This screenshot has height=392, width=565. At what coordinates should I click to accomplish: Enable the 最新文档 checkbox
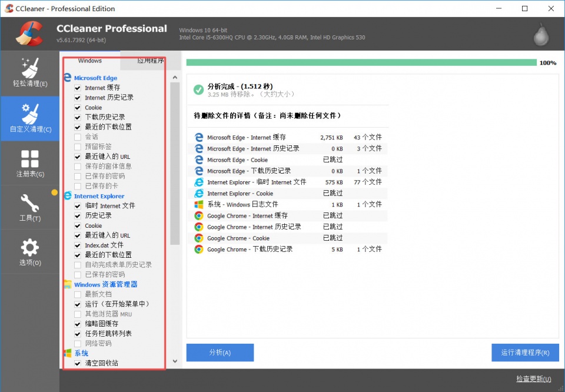coord(78,294)
